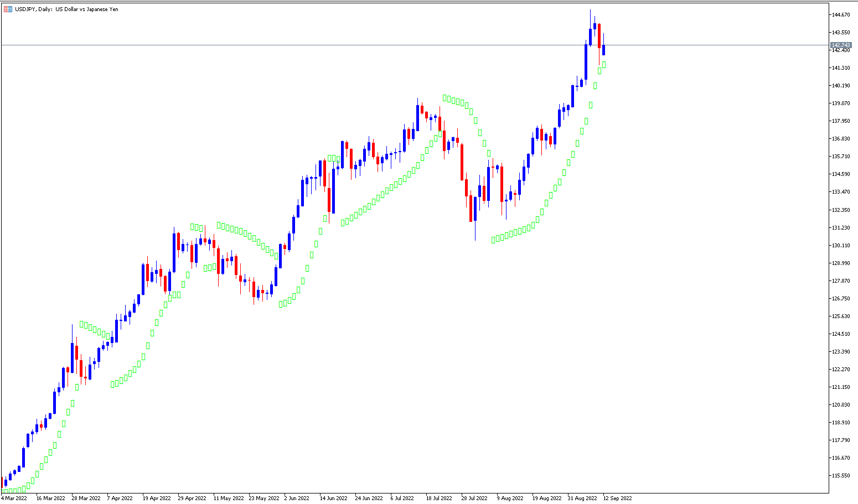The image size is (858, 504).
Task: Click the 125.630 price axis label
Action: [841, 316]
